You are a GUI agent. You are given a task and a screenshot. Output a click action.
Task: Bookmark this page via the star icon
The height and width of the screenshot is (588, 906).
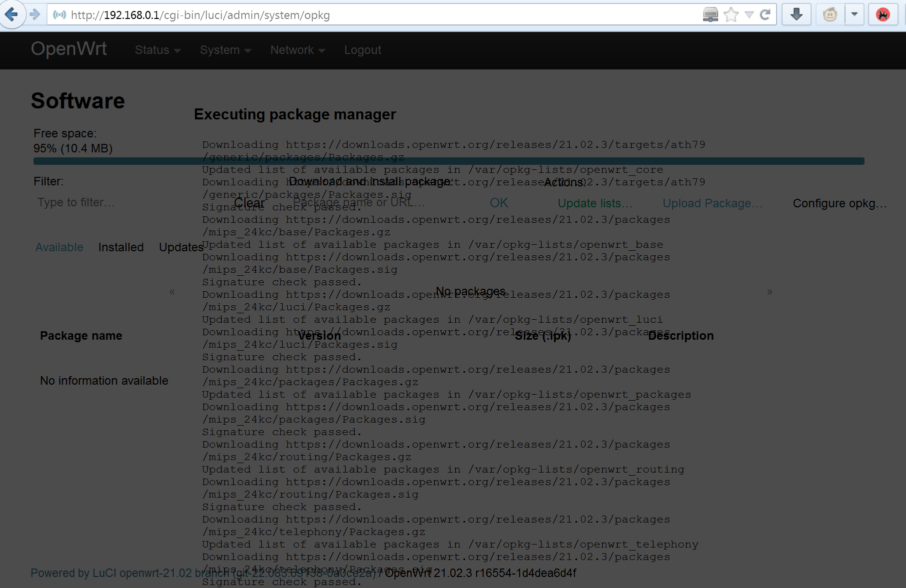click(732, 14)
